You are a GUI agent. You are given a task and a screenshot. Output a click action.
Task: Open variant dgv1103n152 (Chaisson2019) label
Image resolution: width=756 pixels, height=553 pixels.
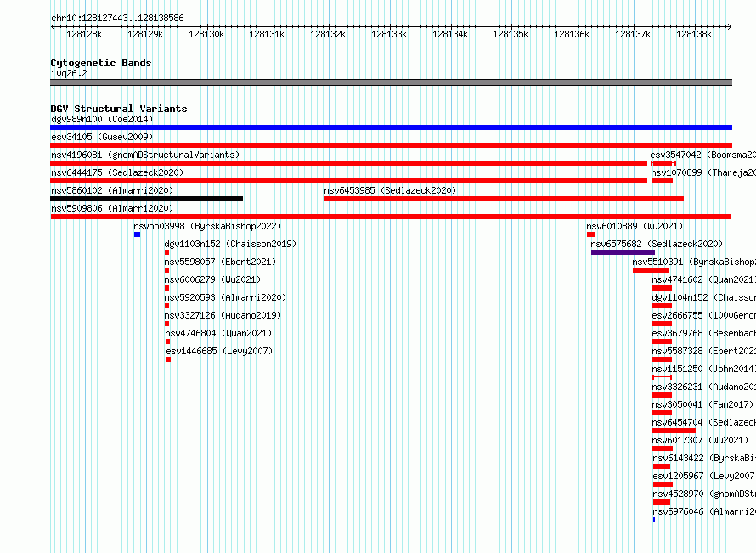230,244
